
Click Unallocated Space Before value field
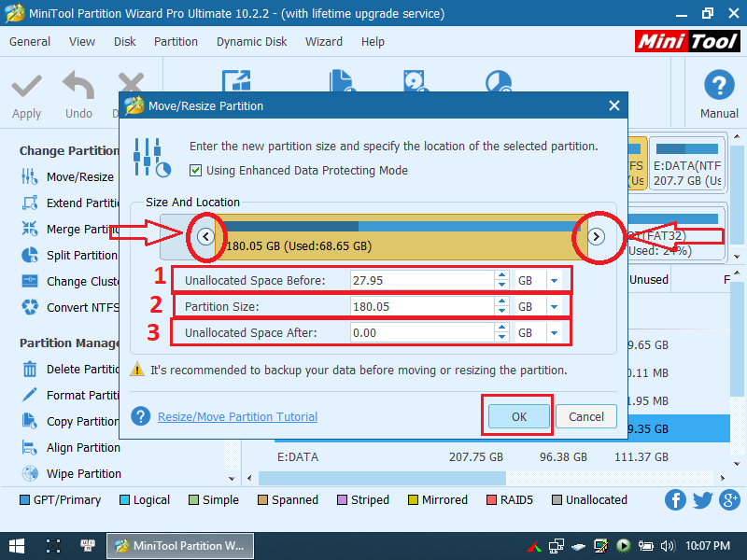click(422, 281)
